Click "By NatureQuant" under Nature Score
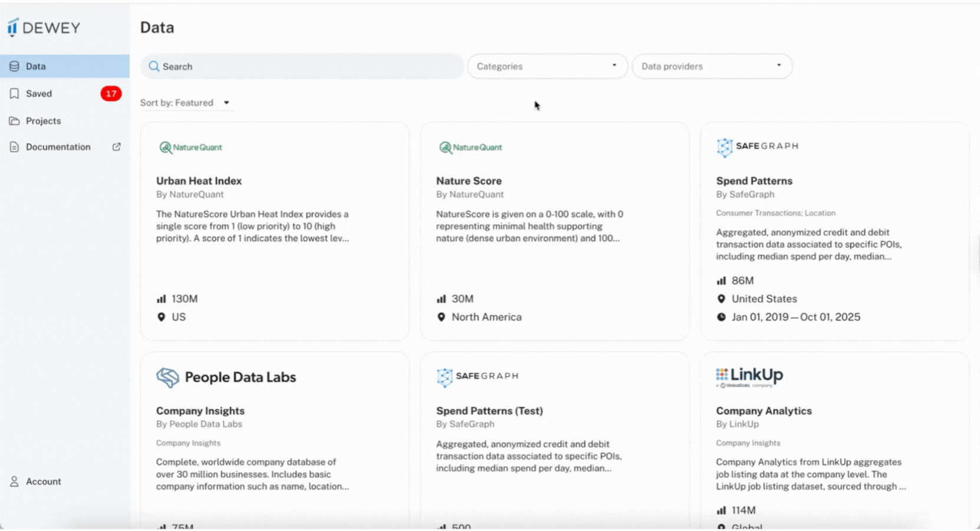Image resolution: width=980 pixels, height=531 pixels. [470, 195]
